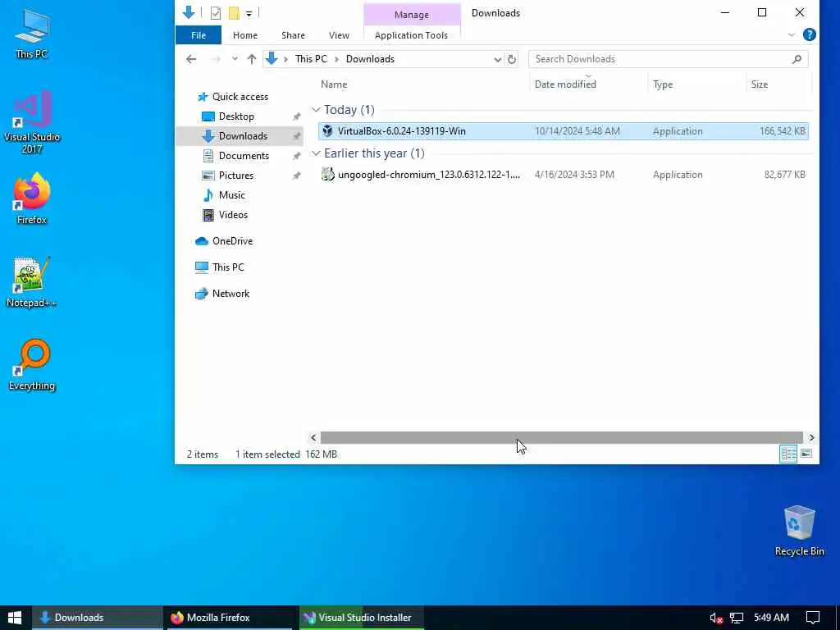Open the Home ribbon tab
840x630 pixels.
pos(245,35)
